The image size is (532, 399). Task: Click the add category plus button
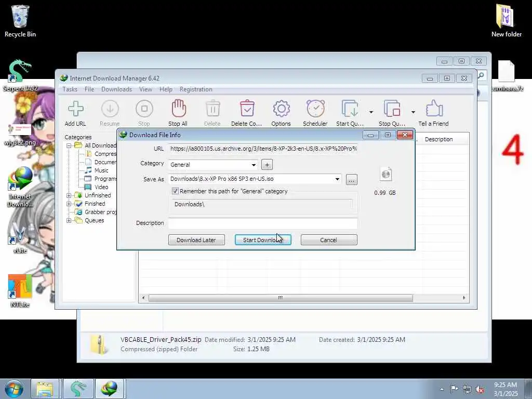pyautogui.click(x=267, y=165)
